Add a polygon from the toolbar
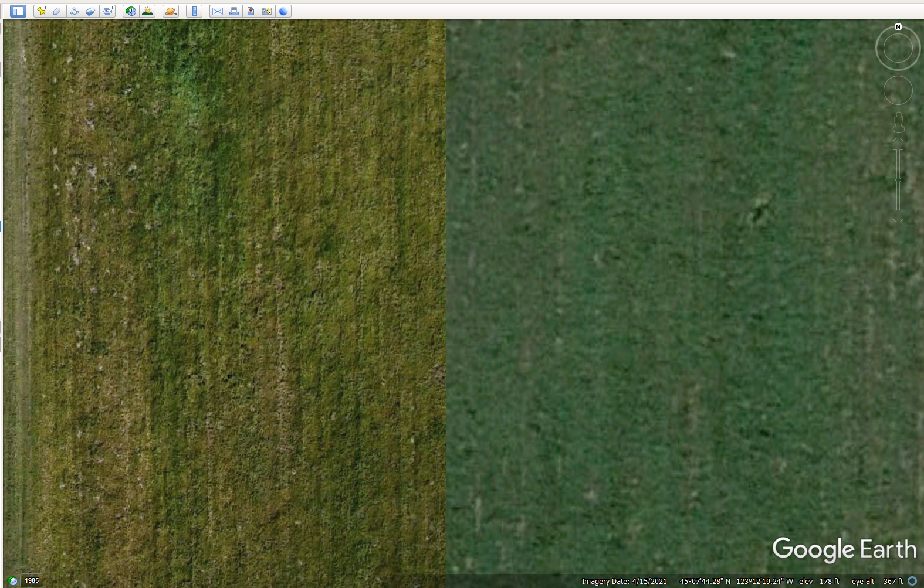 tap(58, 11)
